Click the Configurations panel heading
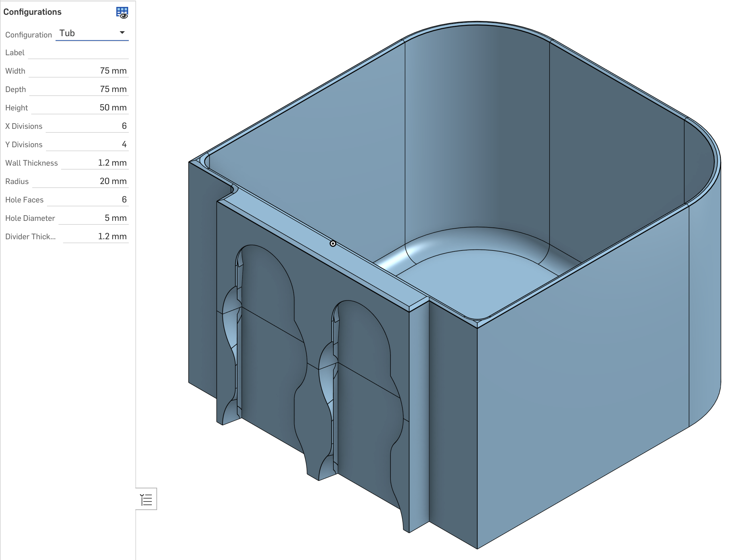Screen dimensions: 742x560 coord(33,12)
